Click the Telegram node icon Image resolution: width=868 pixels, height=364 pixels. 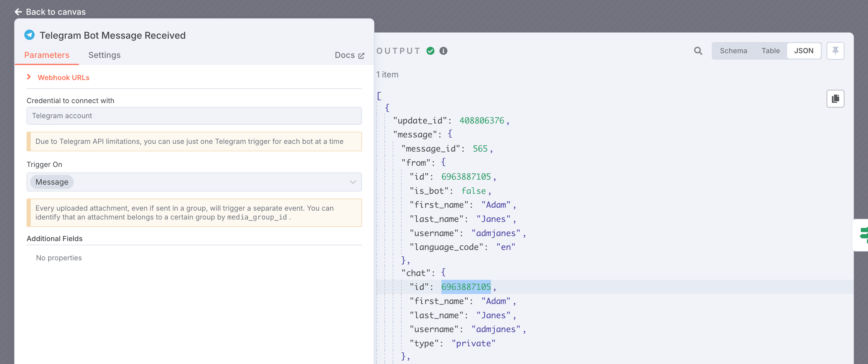30,35
